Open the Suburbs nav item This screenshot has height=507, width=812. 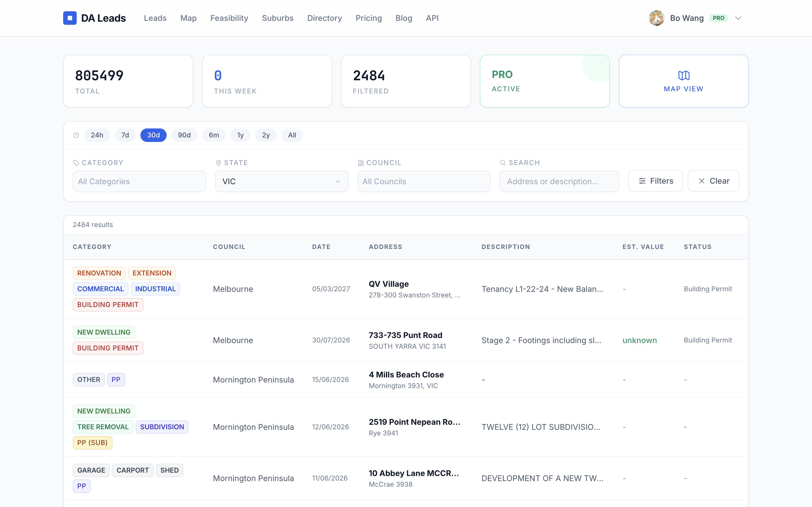point(277,18)
